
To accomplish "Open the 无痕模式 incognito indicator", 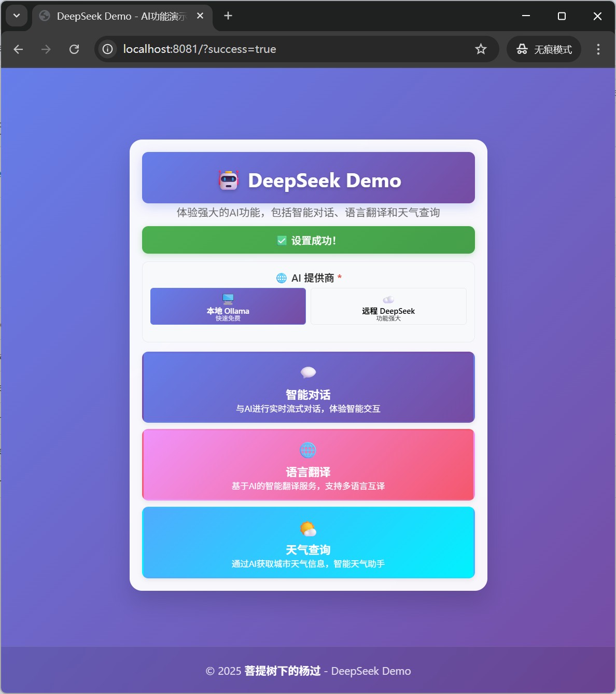I will [544, 49].
